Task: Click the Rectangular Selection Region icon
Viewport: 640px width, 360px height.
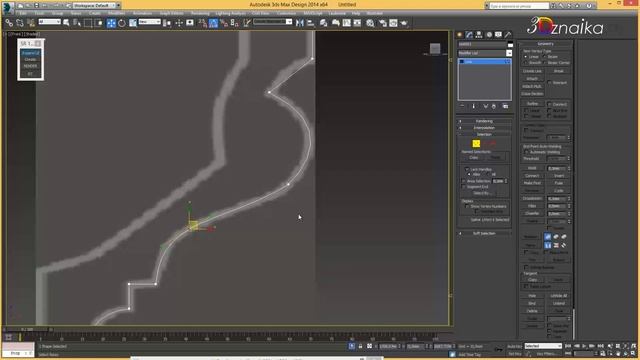Action: point(88,23)
